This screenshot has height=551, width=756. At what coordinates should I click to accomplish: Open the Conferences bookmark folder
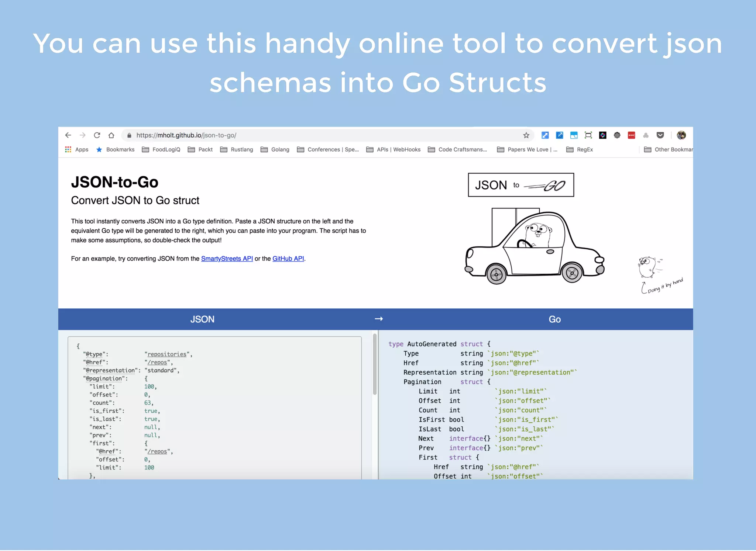click(x=328, y=149)
